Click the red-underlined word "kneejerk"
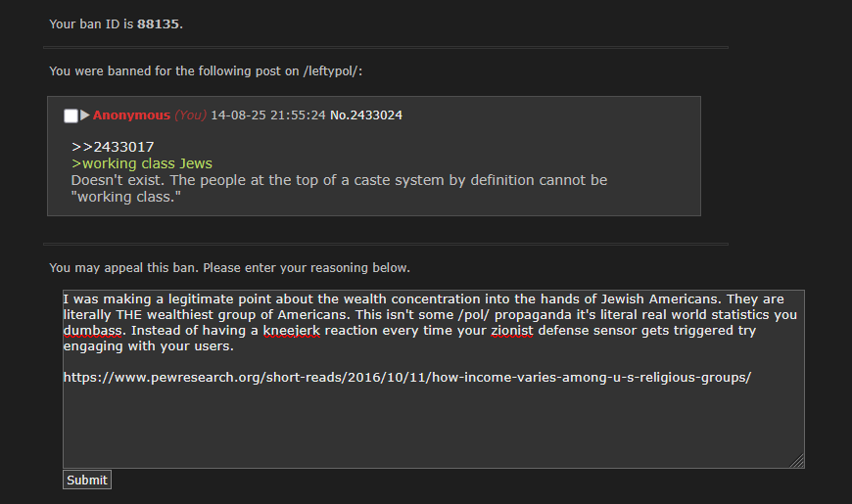Viewport: 852px width, 504px height. pos(292,331)
